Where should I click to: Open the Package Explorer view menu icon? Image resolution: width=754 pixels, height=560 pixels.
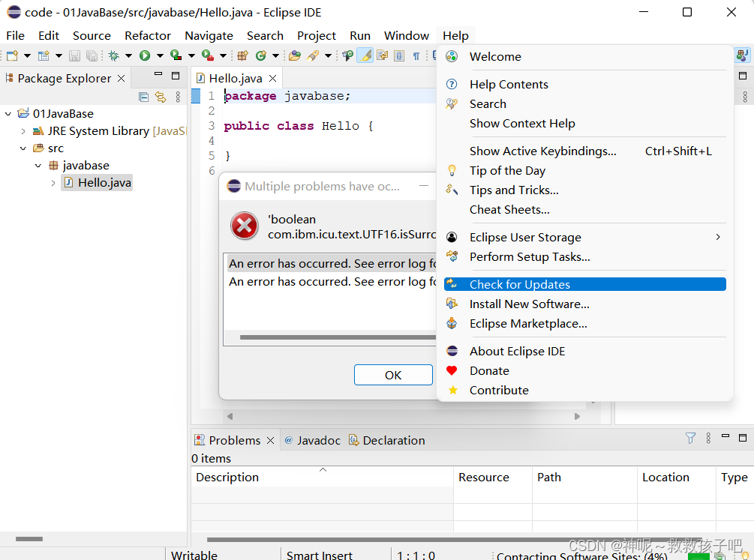pyautogui.click(x=178, y=96)
